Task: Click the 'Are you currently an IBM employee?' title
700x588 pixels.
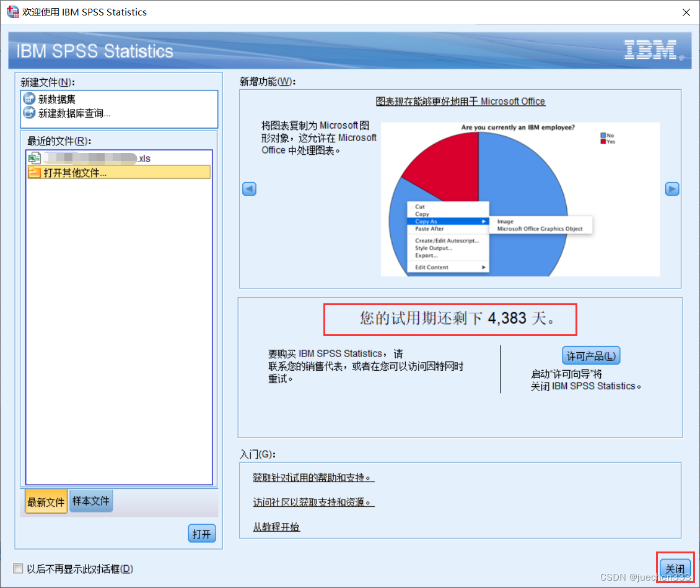Action: point(518,127)
